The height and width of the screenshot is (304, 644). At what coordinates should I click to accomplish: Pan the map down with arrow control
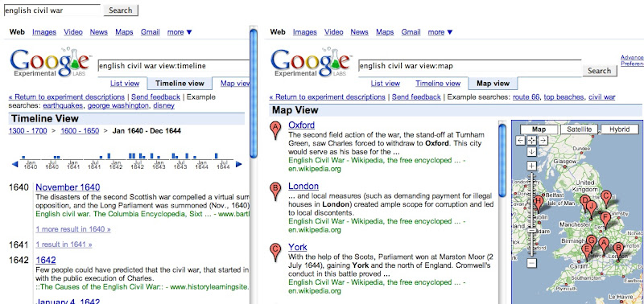[x=532, y=151]
